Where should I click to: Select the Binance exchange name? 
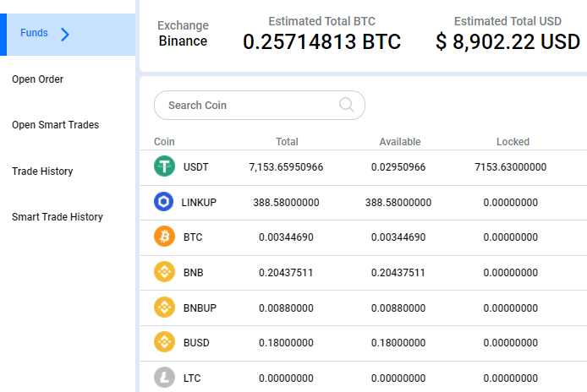pos(183,41)
